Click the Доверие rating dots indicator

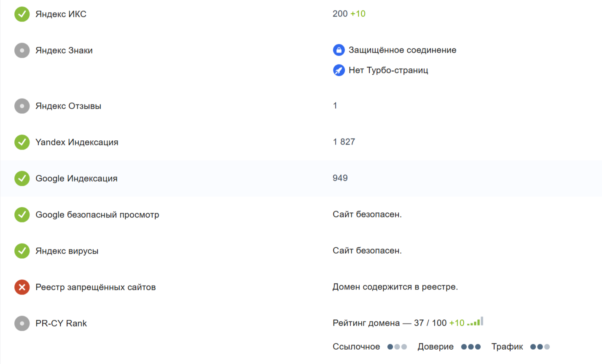[471, 347]
